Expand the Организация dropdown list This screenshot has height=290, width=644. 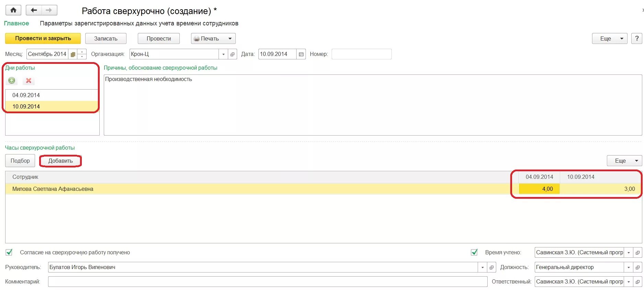point(223,54)
